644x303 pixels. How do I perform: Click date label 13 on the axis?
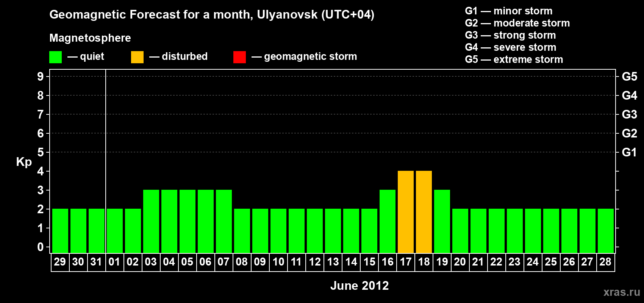tap(333, 262)
